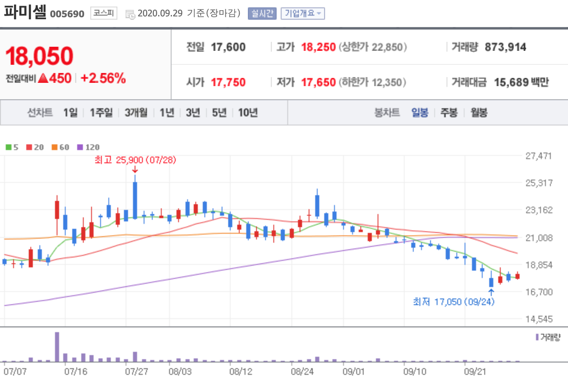Click the 고가 value 18,250
This screenshot has height=392, width=568.
pyautogui.click(x=318, y=47)
